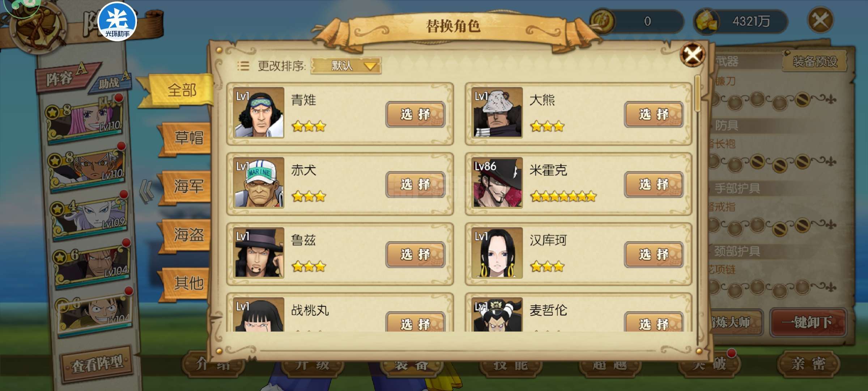Image resolution: width=868 pixels, height=391 pixels.
Task: Click the crossed-swords exit icon top right
Action: click(820, 20)
